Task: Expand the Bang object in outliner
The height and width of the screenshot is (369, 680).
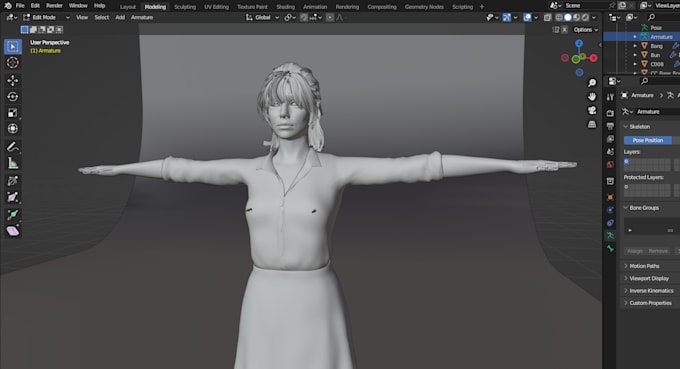Action: pyautogui.click(x=635, y=46)
